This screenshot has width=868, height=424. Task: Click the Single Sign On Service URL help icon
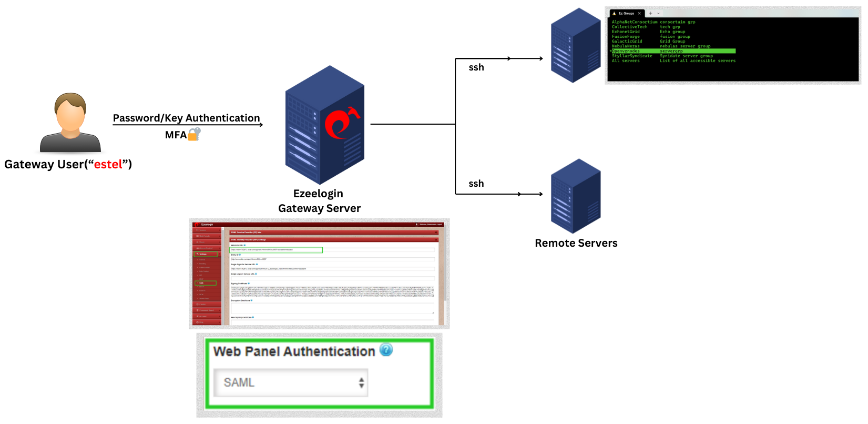[257, 264]
